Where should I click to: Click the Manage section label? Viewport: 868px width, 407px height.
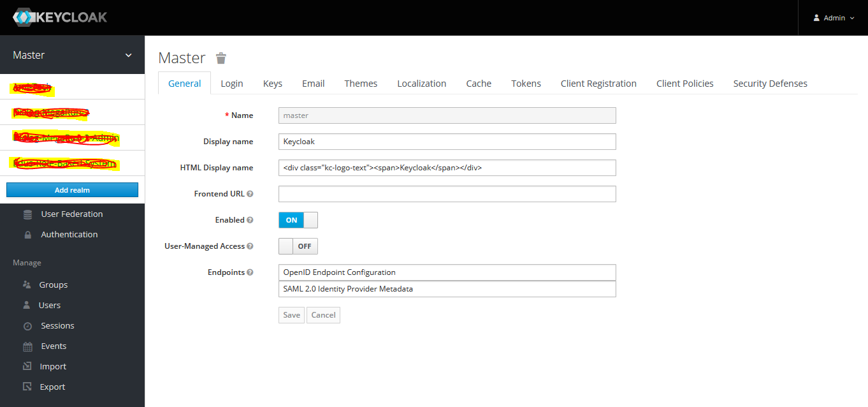(27, 263)
